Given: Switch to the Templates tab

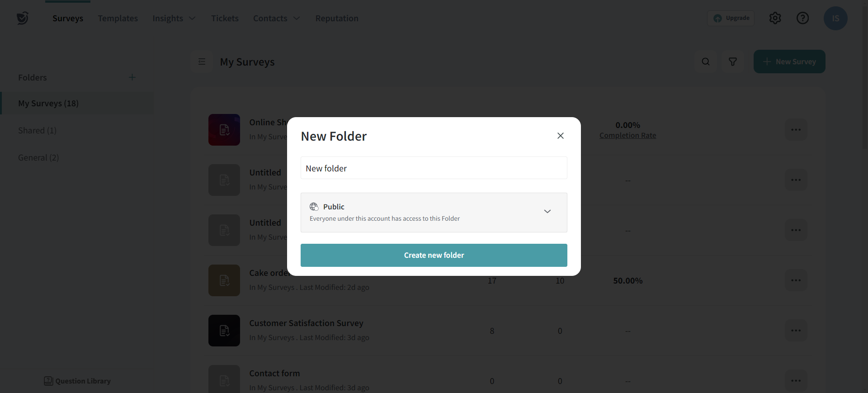Looking at the screenshot, I should (118, 19).
